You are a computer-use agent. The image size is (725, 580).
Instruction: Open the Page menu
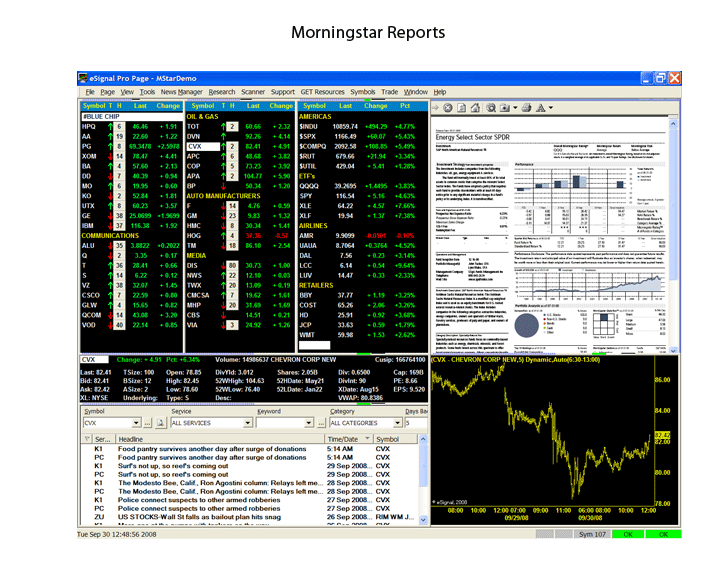[108, 92]
